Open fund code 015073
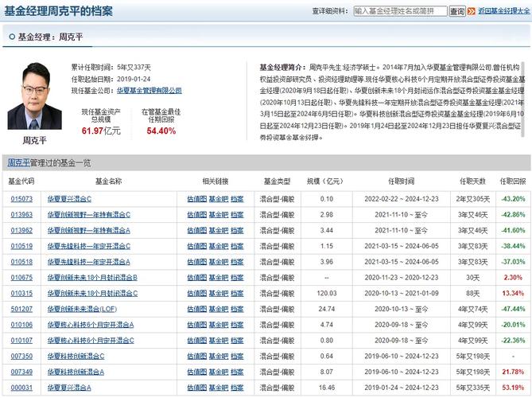532x398 pixels. coord(21,199)
